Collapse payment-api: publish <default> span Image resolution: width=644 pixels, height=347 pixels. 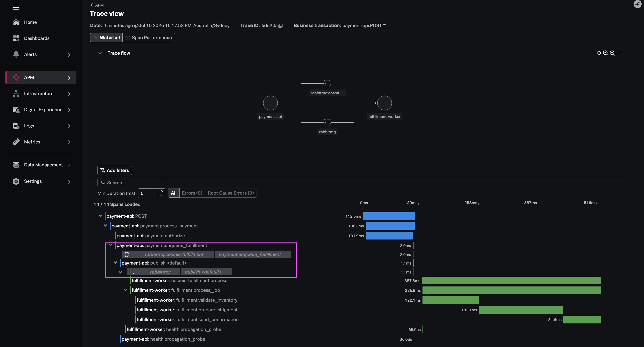click(115, 263)
